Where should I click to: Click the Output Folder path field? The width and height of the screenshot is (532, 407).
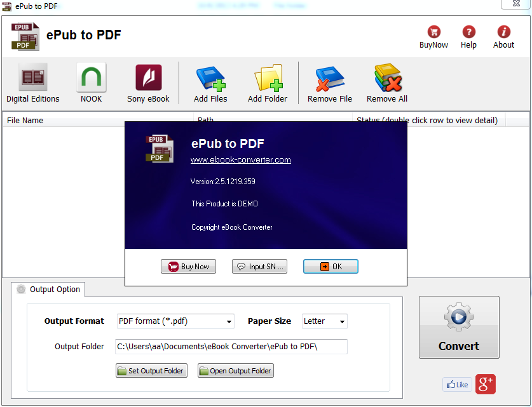[231, 347]
